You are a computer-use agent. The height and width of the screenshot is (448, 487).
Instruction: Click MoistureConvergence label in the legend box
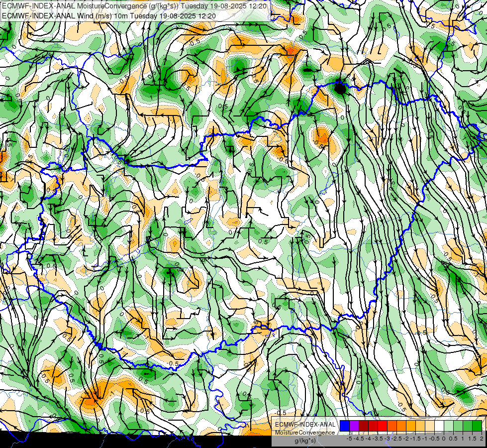pos(305,433)
